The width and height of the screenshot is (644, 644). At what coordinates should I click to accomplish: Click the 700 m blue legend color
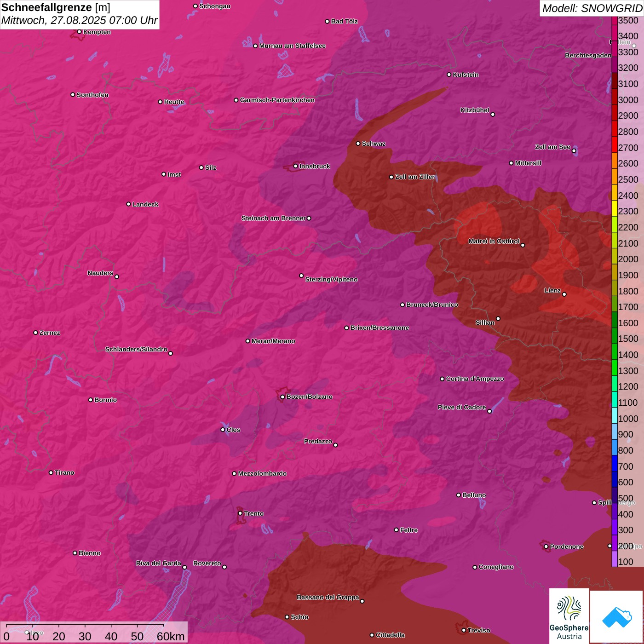(615, 463)
